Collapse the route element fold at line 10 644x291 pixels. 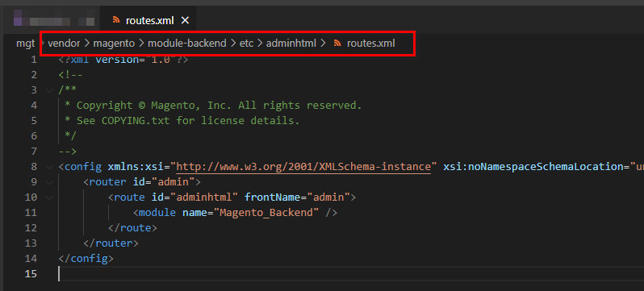(x=50, y=197)
